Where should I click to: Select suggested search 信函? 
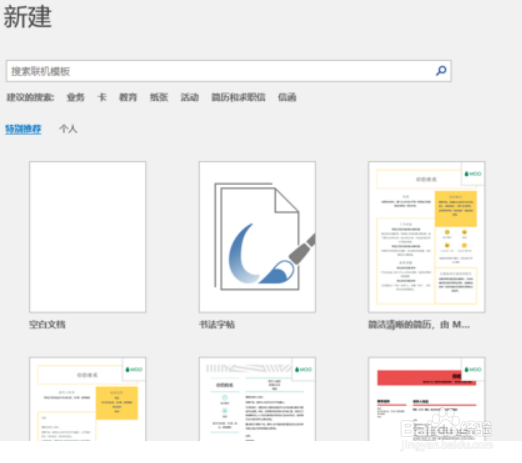[x=287, y=97]
